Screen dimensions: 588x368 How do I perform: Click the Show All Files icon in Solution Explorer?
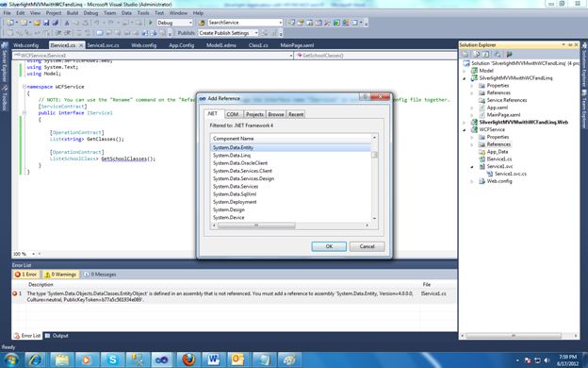(x=477, y=55)
